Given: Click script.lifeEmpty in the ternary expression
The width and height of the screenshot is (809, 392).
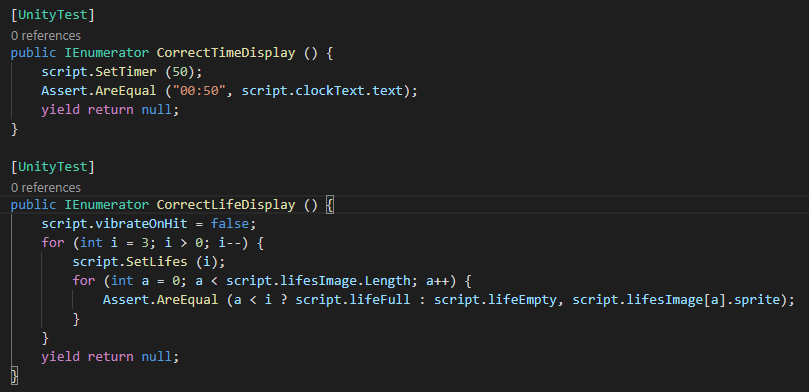Looking at the screenshot, I should click(495, 300).
